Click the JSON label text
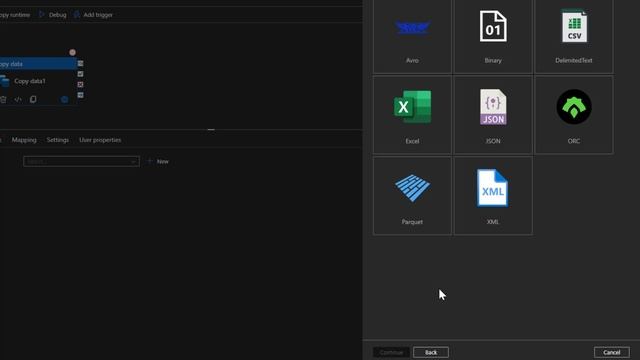Screen dimensions: 640x360 tap(493, 141)
